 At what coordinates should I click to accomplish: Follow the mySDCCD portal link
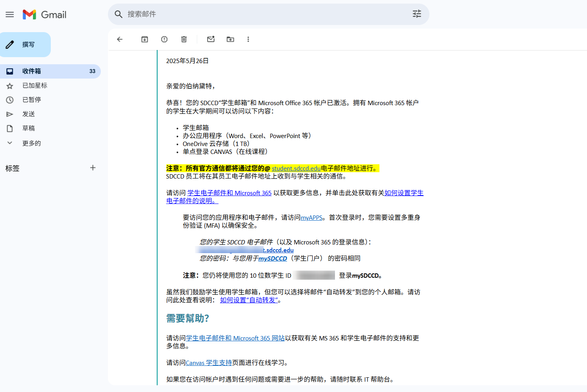273,259
